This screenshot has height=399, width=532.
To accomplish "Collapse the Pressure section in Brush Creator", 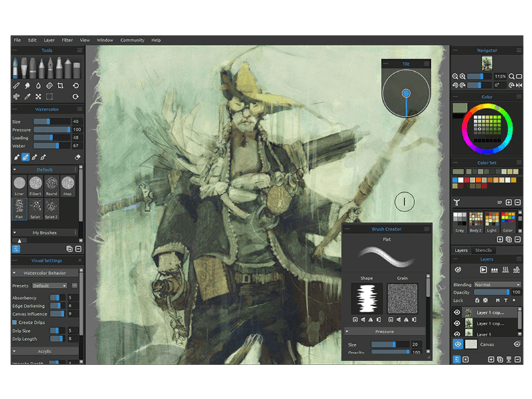I will [347, 331].
